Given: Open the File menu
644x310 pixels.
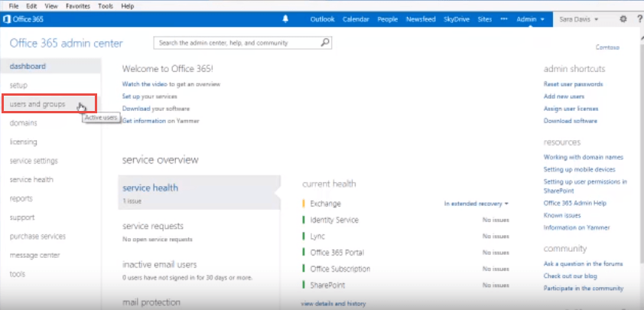Looking at the screenshot, I should click(x=14, y=6).
